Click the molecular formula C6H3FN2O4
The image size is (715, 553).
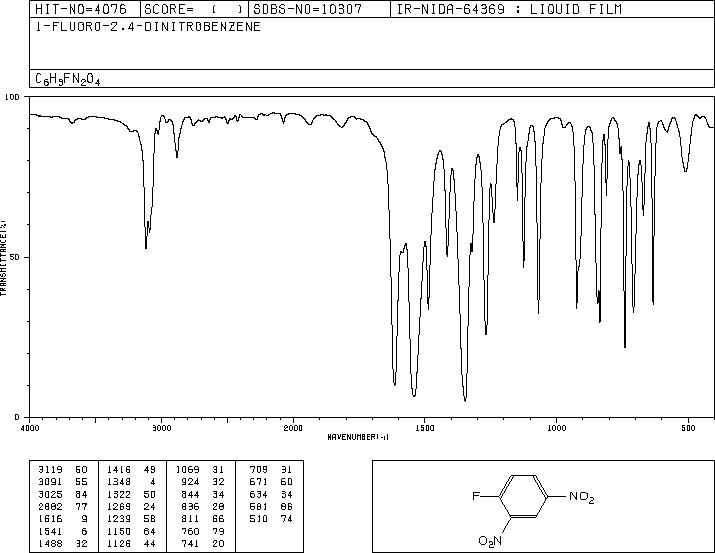coord(68,79)
